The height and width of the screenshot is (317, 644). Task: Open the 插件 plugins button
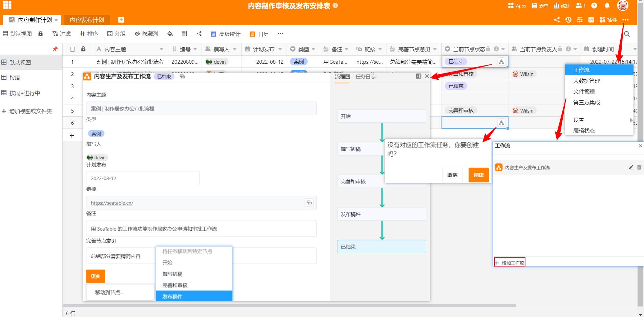(x=608, y=20)
